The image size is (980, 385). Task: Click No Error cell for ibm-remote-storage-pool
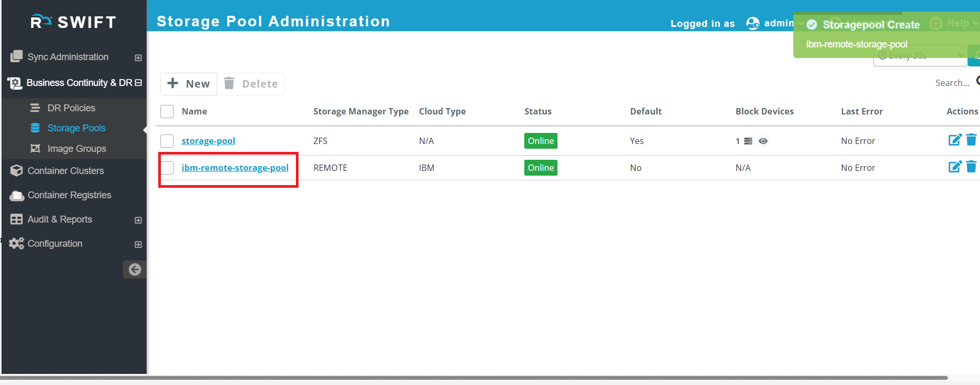coord(858,168)
